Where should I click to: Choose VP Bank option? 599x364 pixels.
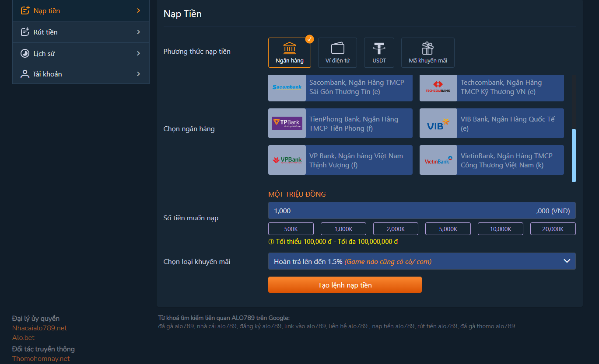(340, 160)
